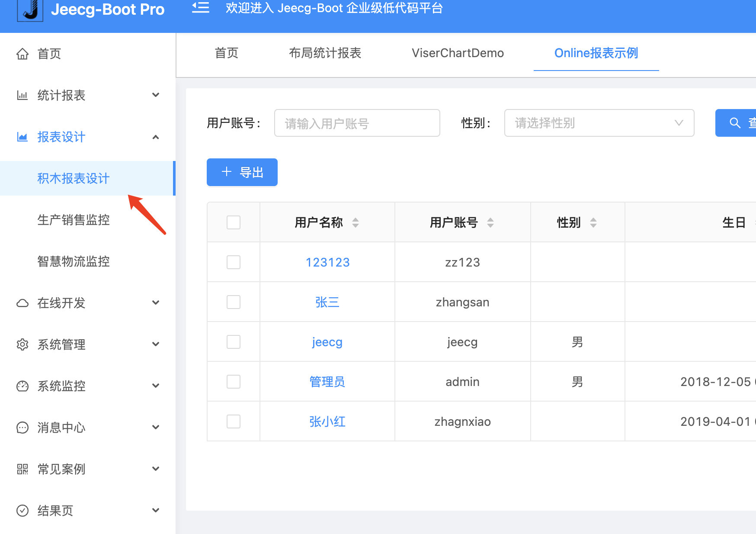Click the 常见案例 QR code icon

pyautogui.click(x=22, y=470)
